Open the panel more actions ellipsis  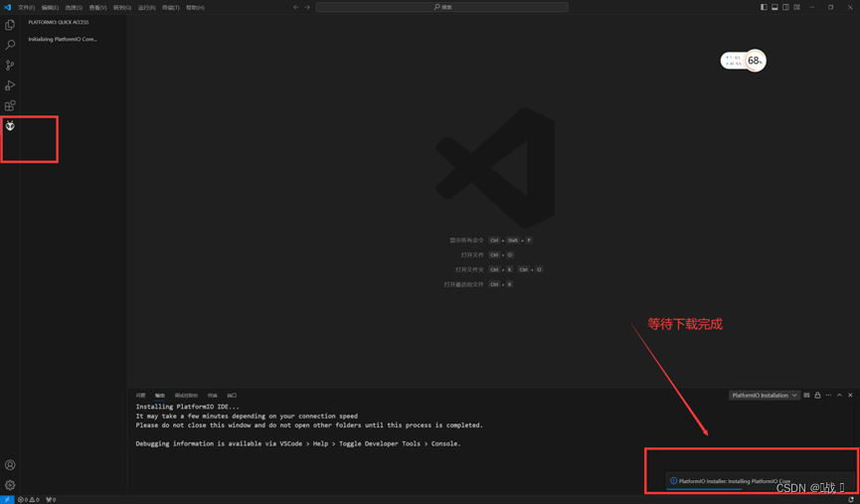829,396
